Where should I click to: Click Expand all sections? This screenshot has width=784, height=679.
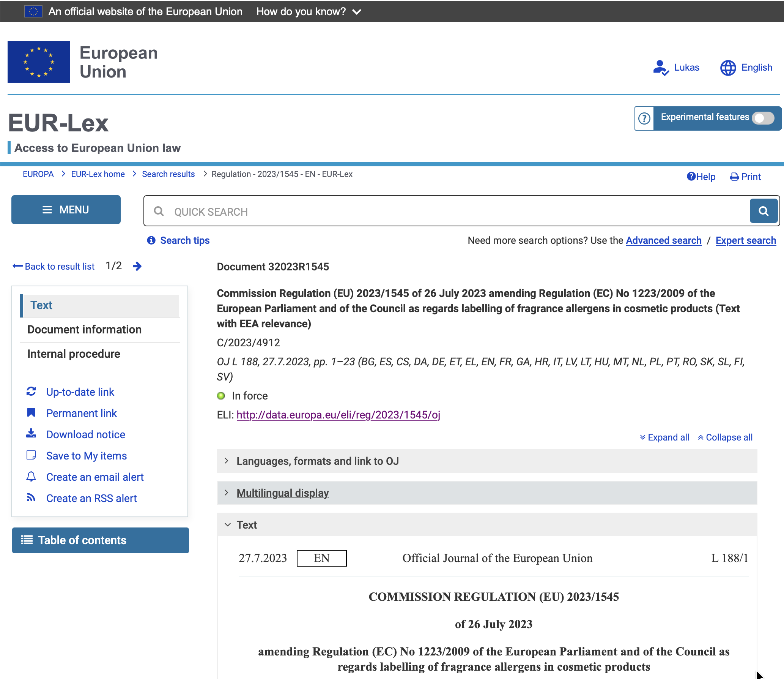click(x=664, y=437)
